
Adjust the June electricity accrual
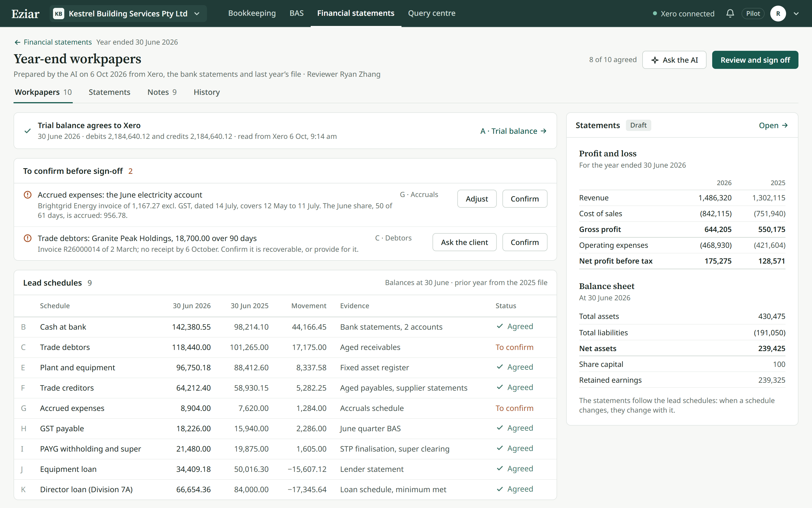[x=477, y=199]
